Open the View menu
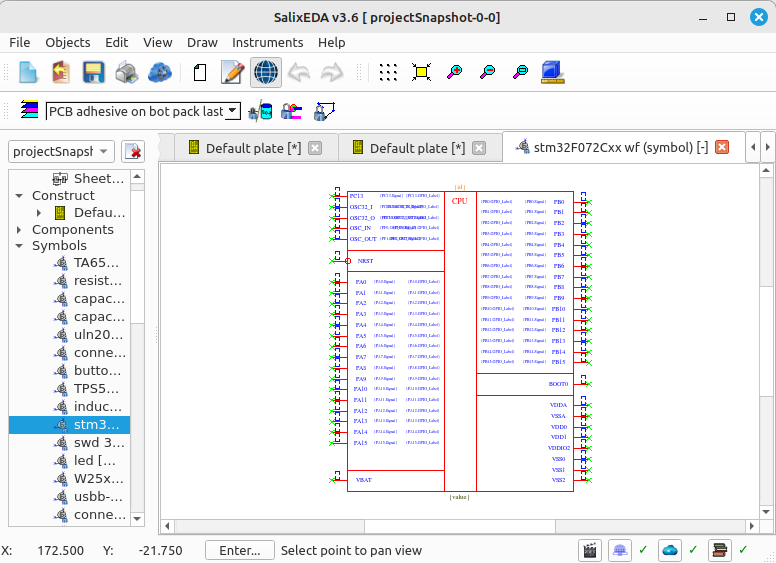Image resolution: width=776 pixels, height=563 pixels. (x=158, y=43)
